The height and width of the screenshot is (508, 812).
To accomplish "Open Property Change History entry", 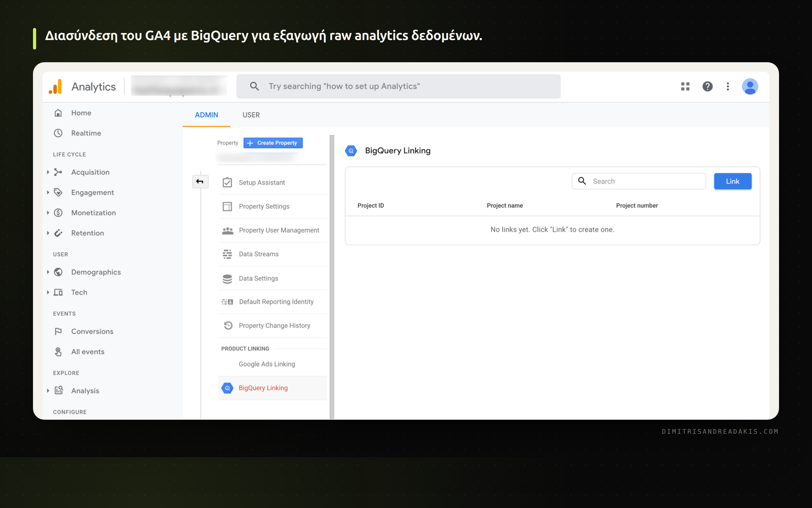I will pyautogui.click(x=272, y=325).
